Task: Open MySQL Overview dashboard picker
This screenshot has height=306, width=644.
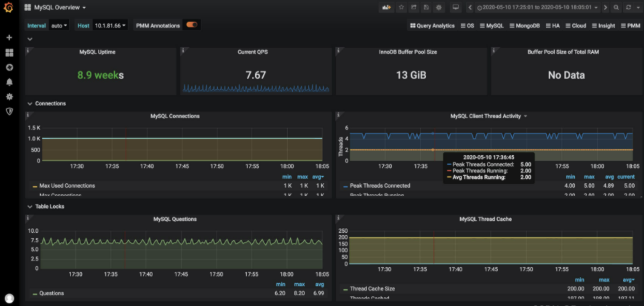Action: pos(55,7)
